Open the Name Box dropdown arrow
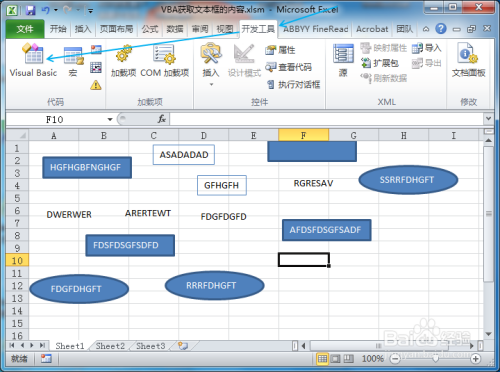Image resolution: width=500 pixels, height=372 pixels. tap(110, 119)
